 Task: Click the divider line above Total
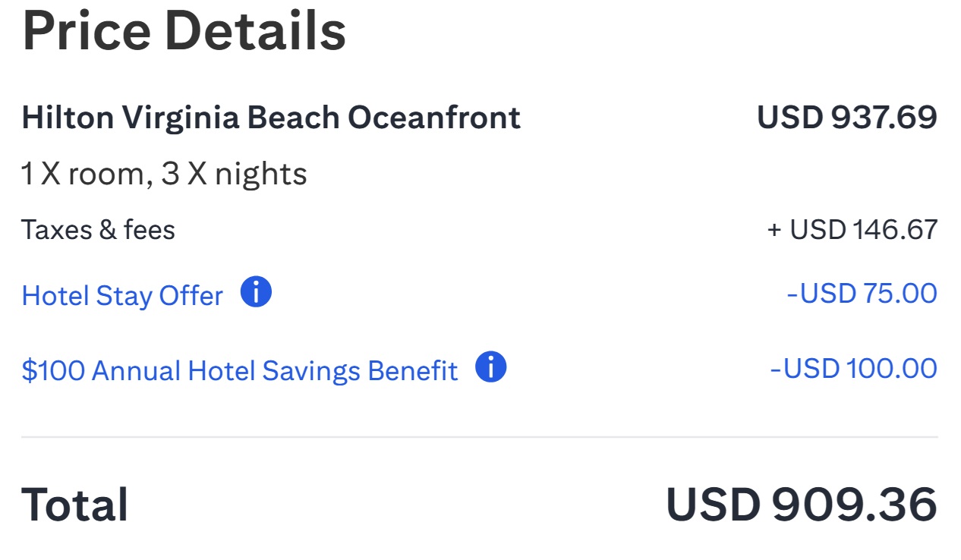[x=480, y=434]
